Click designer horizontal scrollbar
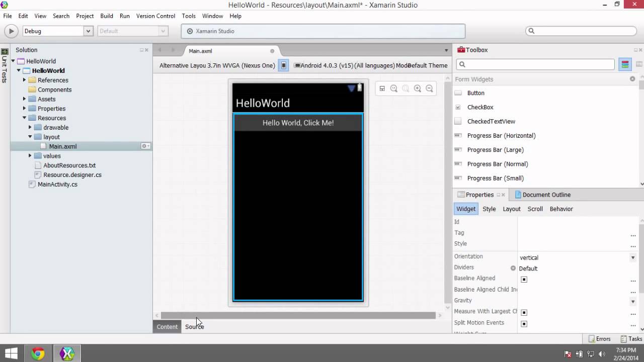The width and height of the screenshot is (644, 362). [x=298, y=315]
